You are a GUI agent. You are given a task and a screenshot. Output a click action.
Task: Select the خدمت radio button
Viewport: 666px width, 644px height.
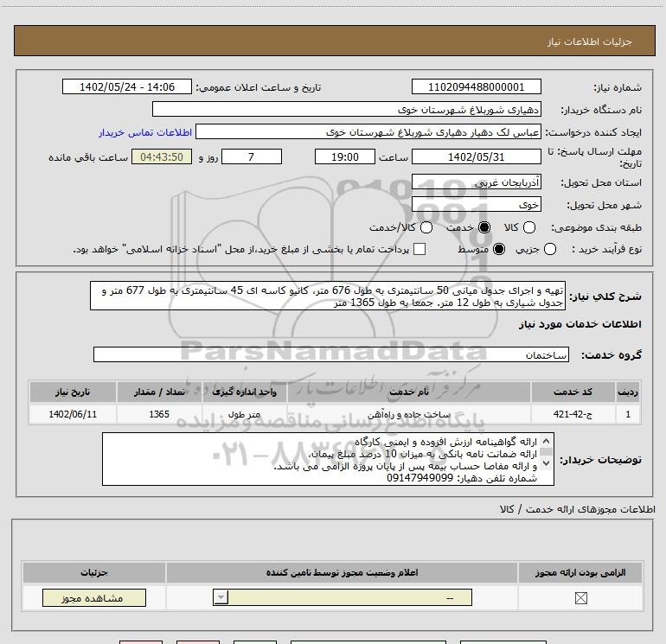pyautogui.click(x=484, y=227)
